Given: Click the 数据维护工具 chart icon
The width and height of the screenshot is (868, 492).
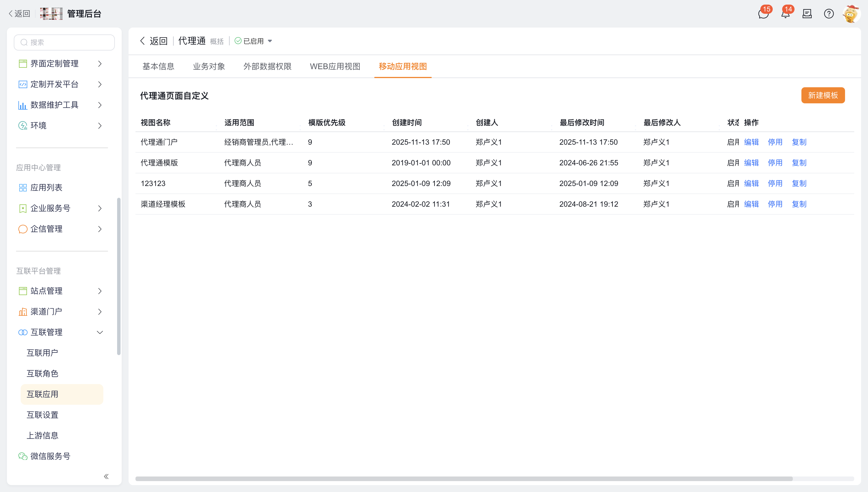Looking at the screenshot, I should coord(23,105).
